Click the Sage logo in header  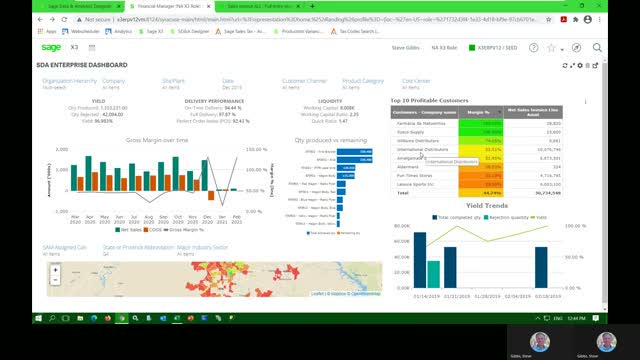pos(51,47)
